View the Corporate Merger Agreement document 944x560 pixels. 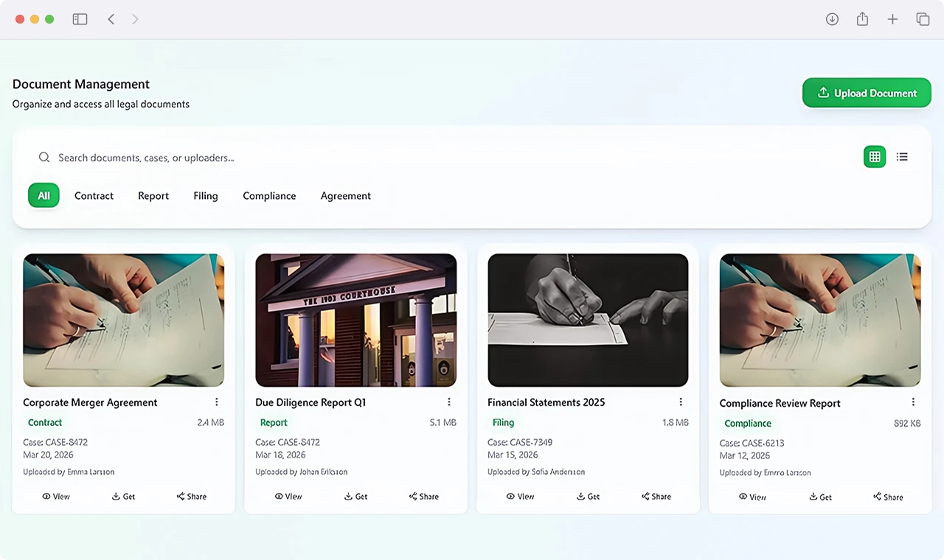click(56, 497)
